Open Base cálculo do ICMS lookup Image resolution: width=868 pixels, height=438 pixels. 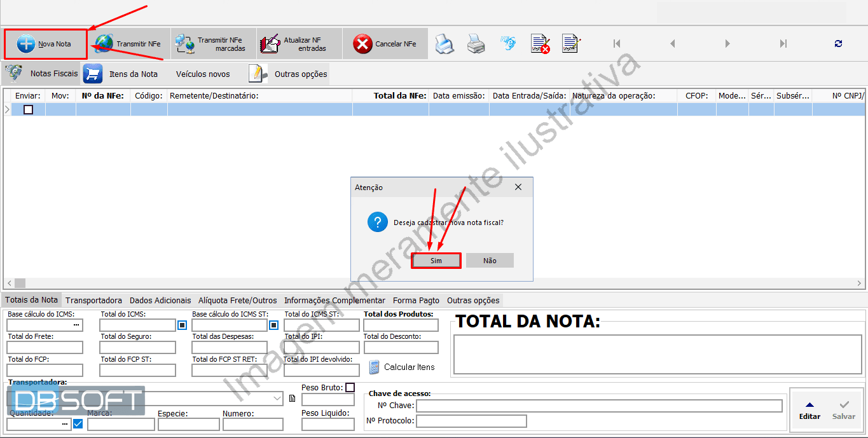coord(77,325)
